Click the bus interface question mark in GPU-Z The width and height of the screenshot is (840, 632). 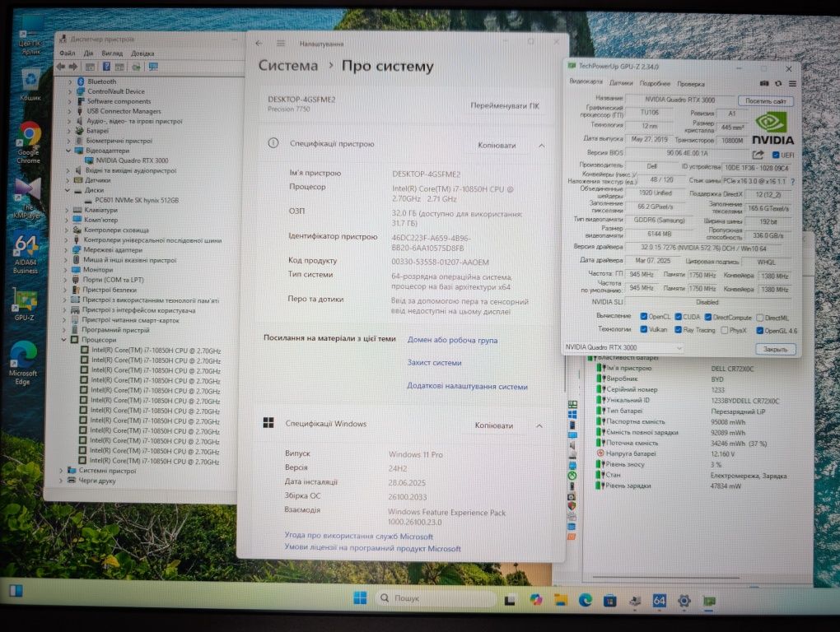click(x=793, y=181)
